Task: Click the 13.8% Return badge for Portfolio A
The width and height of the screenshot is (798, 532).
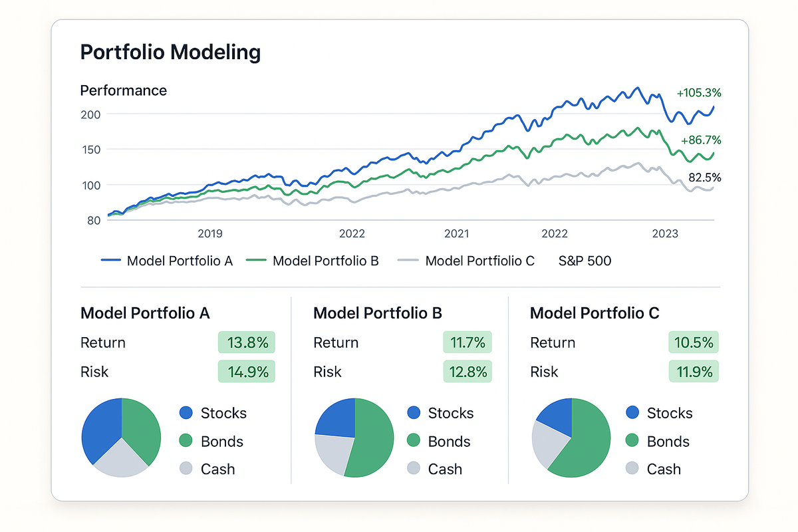Action: pyautogui.click(x=247, y=342)
